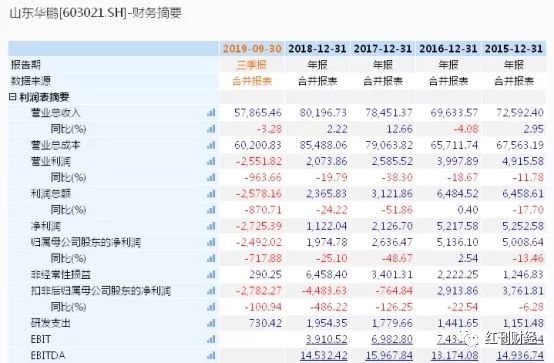Open chart icon for 扣非后归属母公司股东的净利润 row
The image size is (554, 363).
(x=211, y=291)
